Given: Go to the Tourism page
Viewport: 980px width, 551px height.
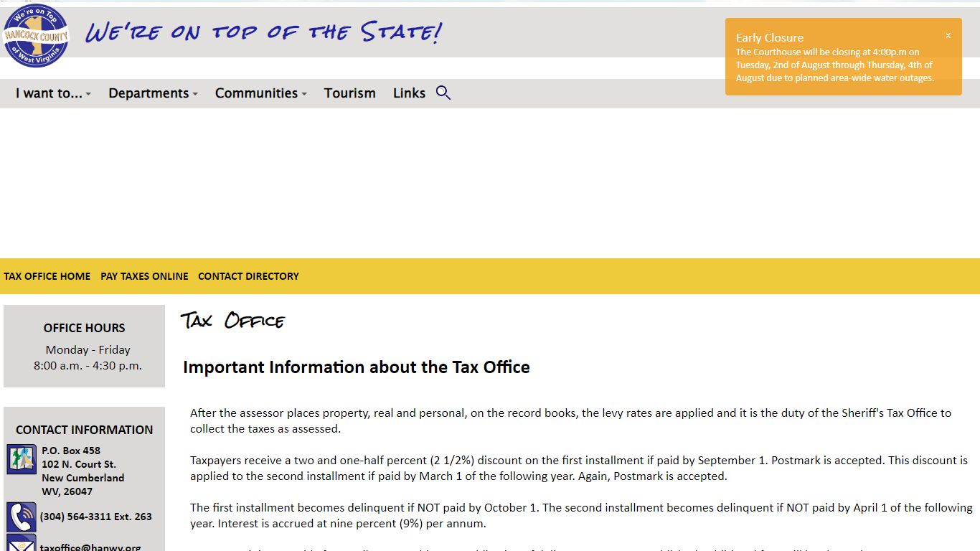Looking at the screenshot, I should (x=349, y=93).
